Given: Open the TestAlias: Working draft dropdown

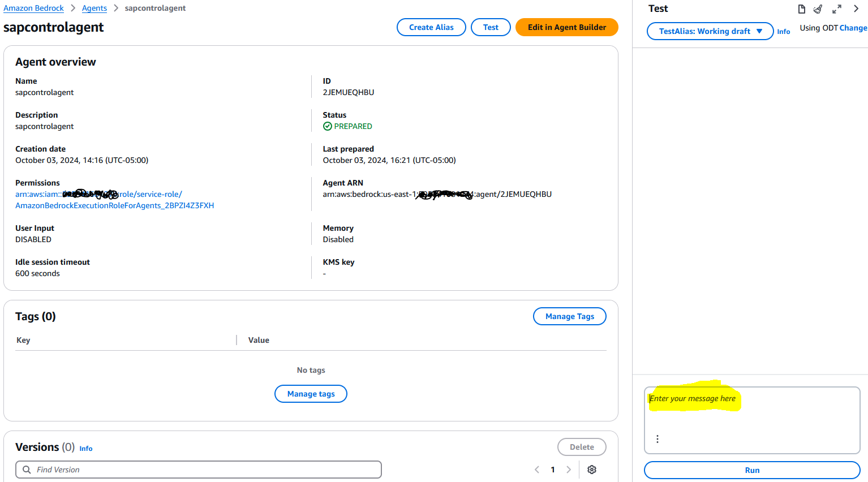Looking at the screenshot, I should (x=710, y=31).
